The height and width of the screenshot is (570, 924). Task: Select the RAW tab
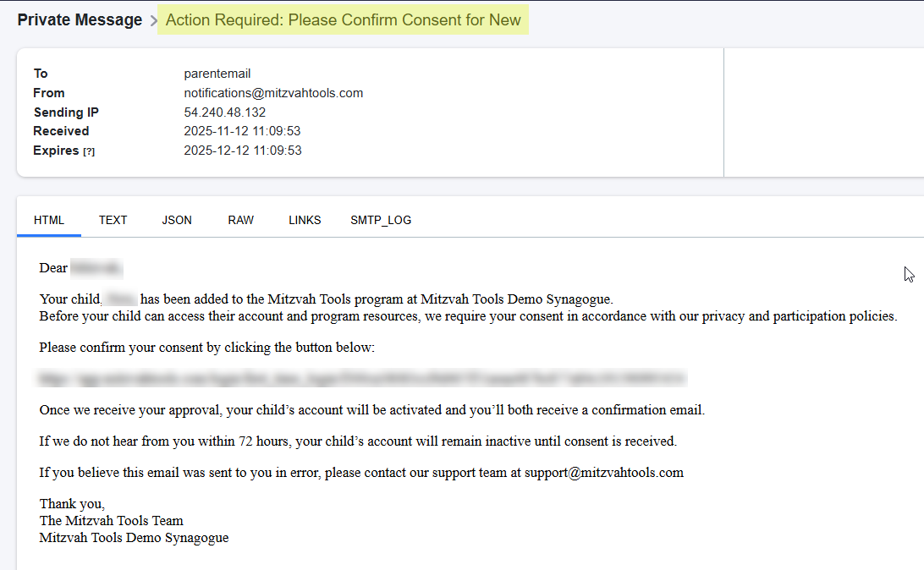point(240,220)
